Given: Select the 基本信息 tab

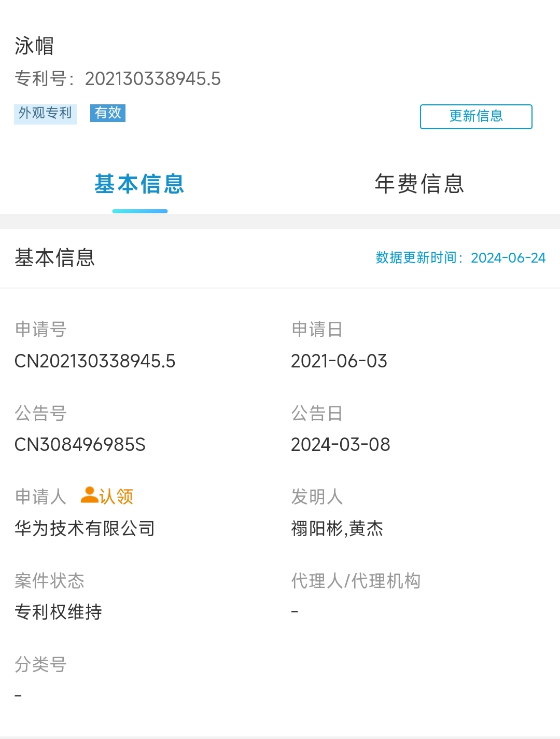Looking at the screenshot, I should point(139,184).
